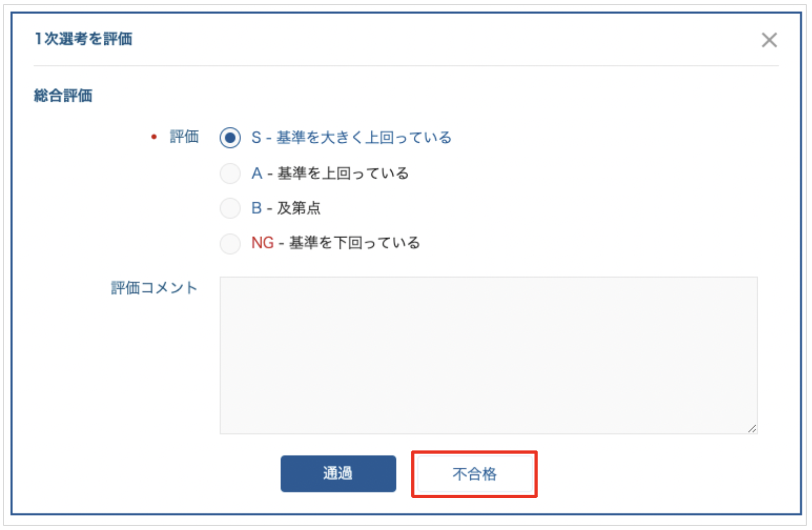Choose the A rating radio button
This screenshot has height=530, width=812.
(x=230, y=173)
